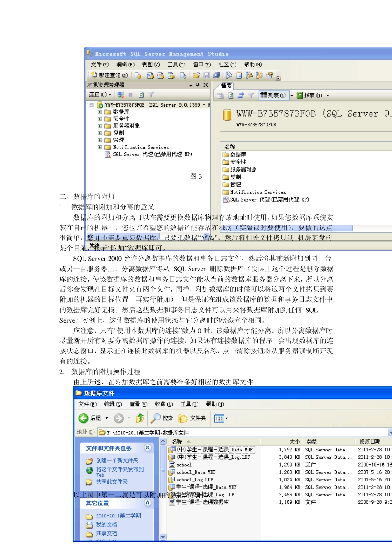Screen dimensions: 392x555
Task: Expand the 服务器对象 node in Object Explorer tree
Action: (99, 126)
